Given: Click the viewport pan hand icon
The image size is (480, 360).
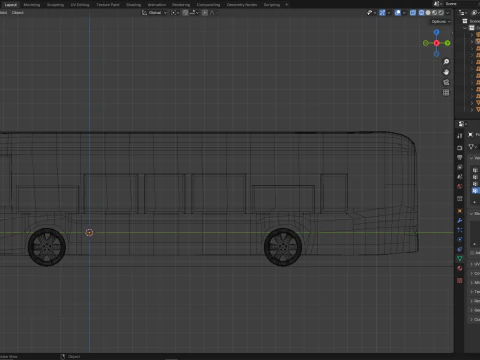Looking at the screenshot, I should (x=446, y=72).
